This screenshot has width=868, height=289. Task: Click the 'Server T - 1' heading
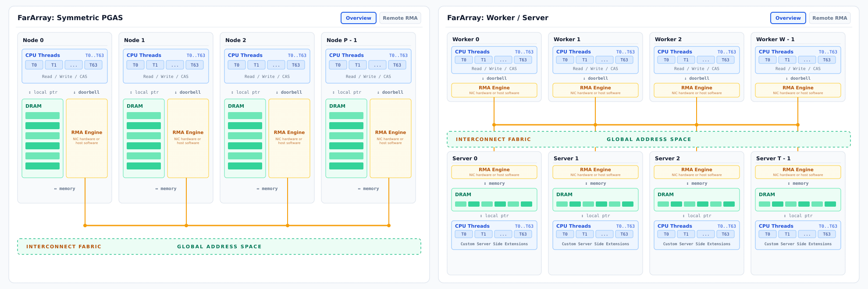(773, 159)
